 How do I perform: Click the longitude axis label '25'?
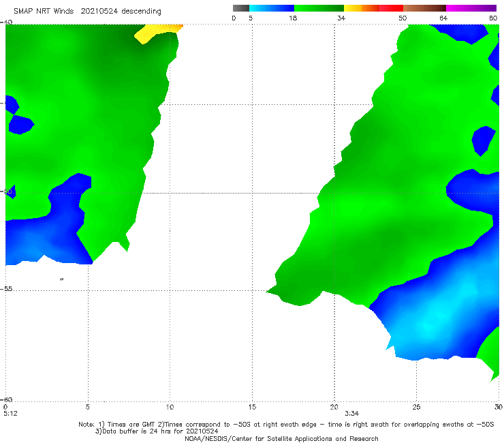416,408
